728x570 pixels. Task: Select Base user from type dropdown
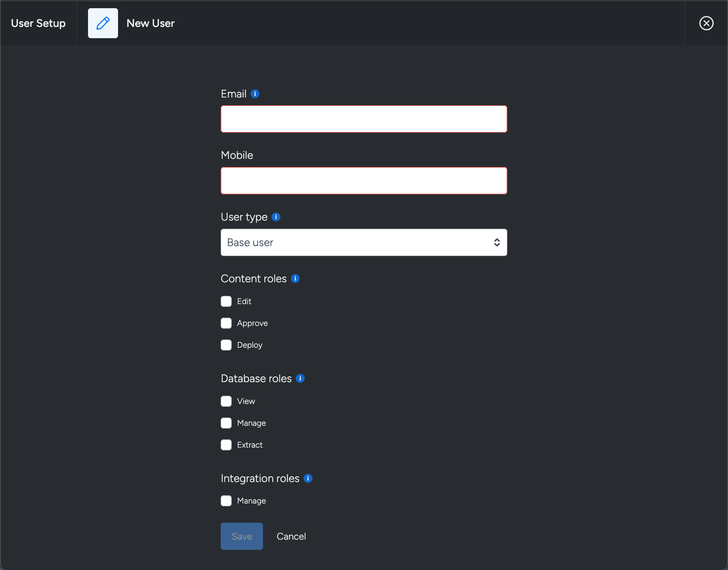coord(363,242)
